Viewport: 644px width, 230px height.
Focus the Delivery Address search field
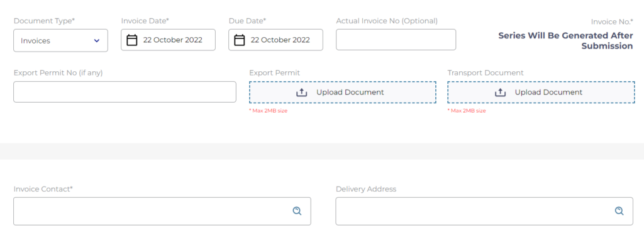click(484, 211)
